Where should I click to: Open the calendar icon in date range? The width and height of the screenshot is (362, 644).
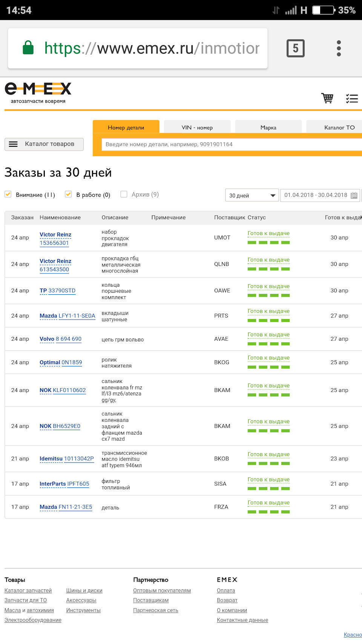click(354, 195)
